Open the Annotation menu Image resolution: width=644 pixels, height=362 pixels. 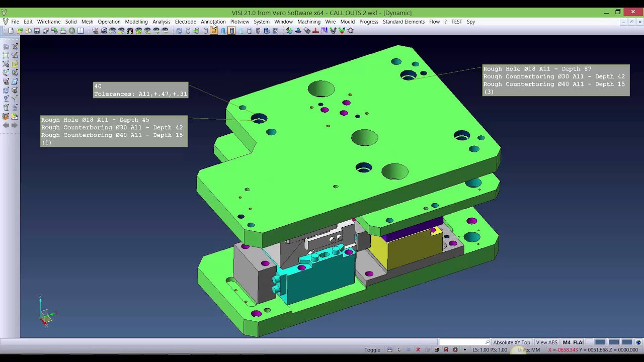point(213,22)
